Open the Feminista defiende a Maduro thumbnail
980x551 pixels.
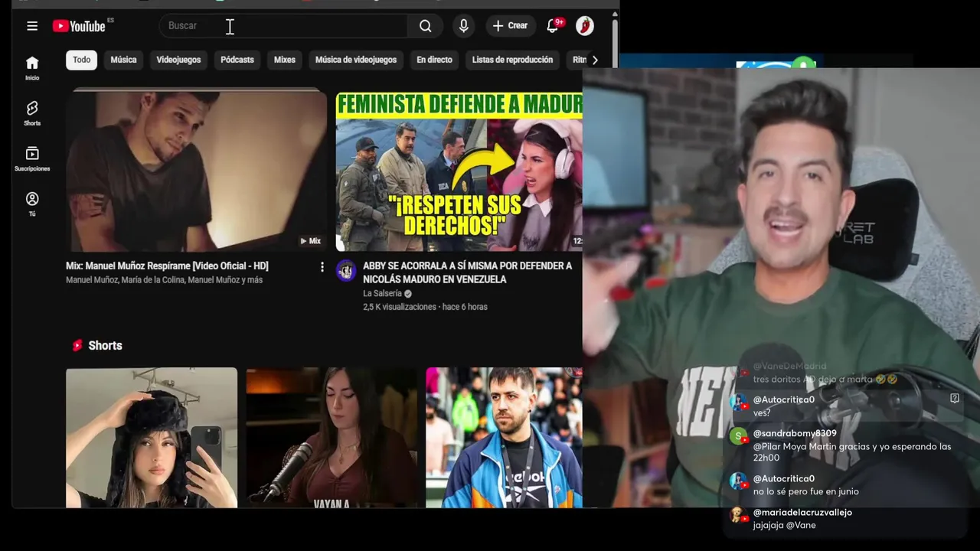coord(459,170)
